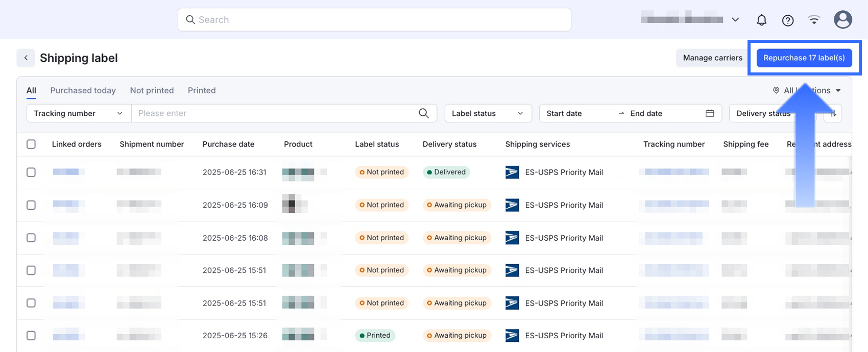Image resolution: width=868 pixels, height=352 pixels.
Task: Toggle the select-all checkbox in table header
Action: (x=31, y=144)
